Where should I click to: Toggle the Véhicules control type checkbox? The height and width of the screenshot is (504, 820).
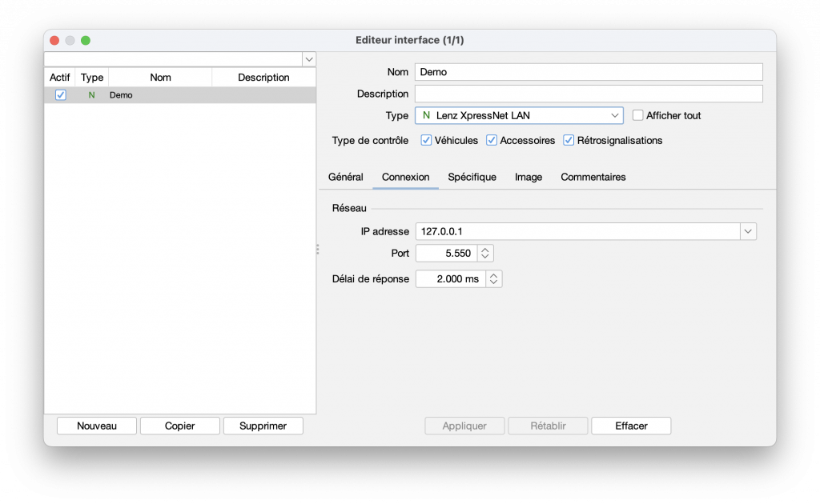coord(427,141)
